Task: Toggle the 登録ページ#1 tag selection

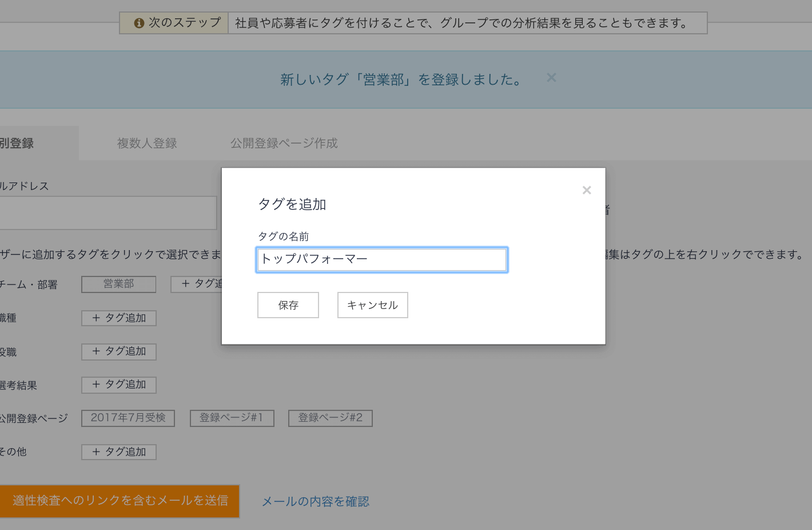Action: point(232,418)
